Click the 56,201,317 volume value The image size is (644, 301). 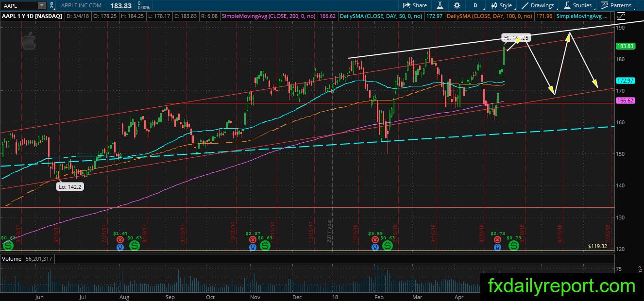39,259
